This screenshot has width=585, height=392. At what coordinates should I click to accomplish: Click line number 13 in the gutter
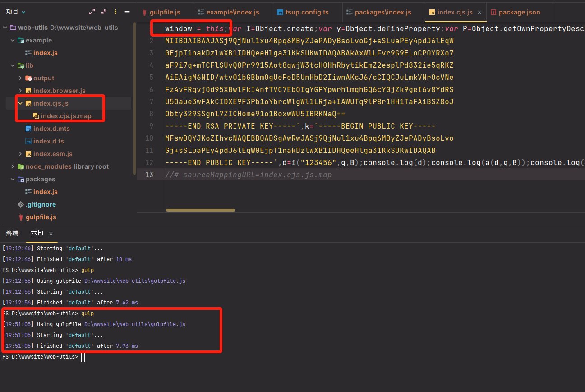point(149,175)
